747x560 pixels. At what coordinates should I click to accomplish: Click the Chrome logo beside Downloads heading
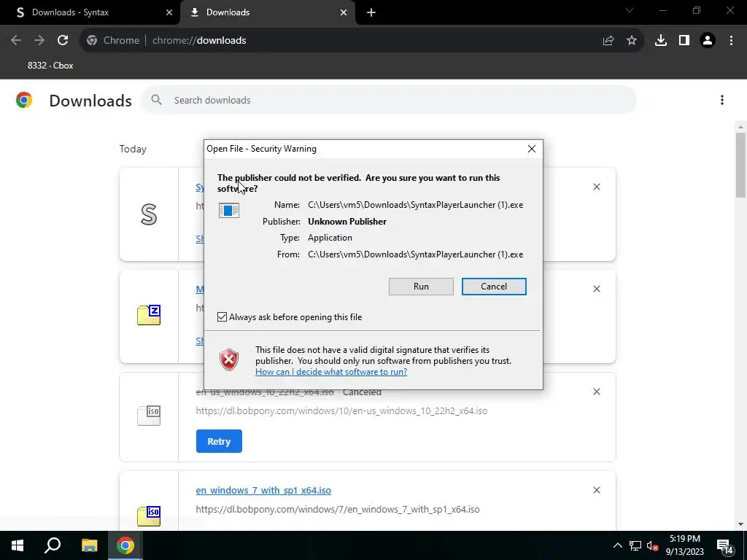[x=24, y=100]
